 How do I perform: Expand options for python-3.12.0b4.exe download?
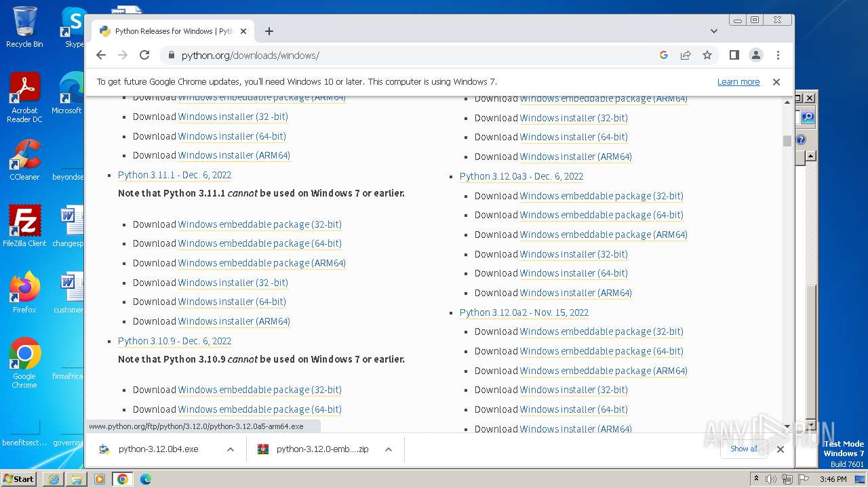[x=231, y=449]
